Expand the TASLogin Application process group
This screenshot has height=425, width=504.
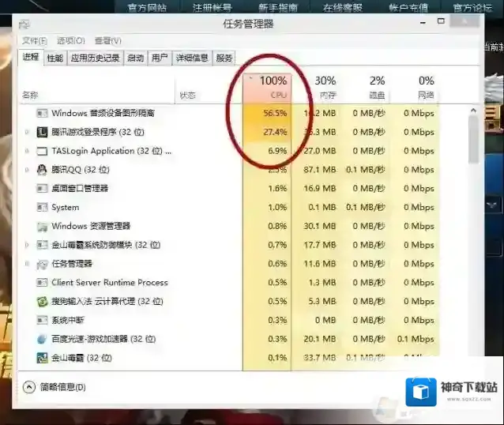click(x=28, y=151)
